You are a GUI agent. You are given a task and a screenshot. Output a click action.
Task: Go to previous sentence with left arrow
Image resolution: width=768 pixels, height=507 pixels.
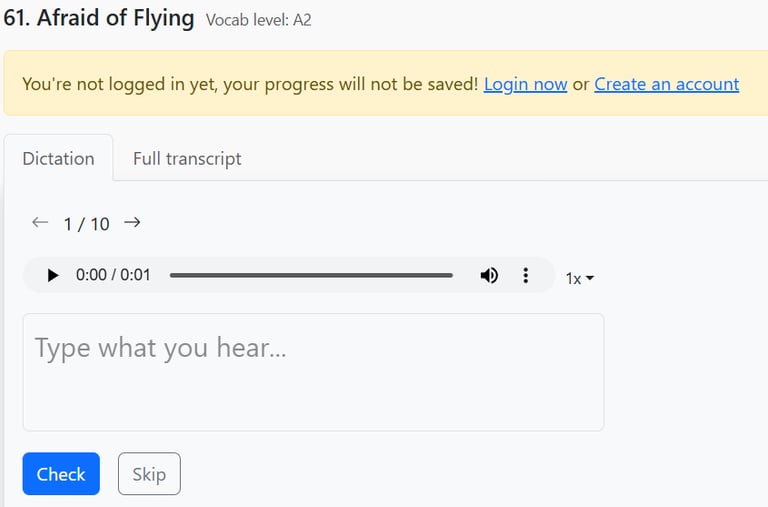(40, 223)
